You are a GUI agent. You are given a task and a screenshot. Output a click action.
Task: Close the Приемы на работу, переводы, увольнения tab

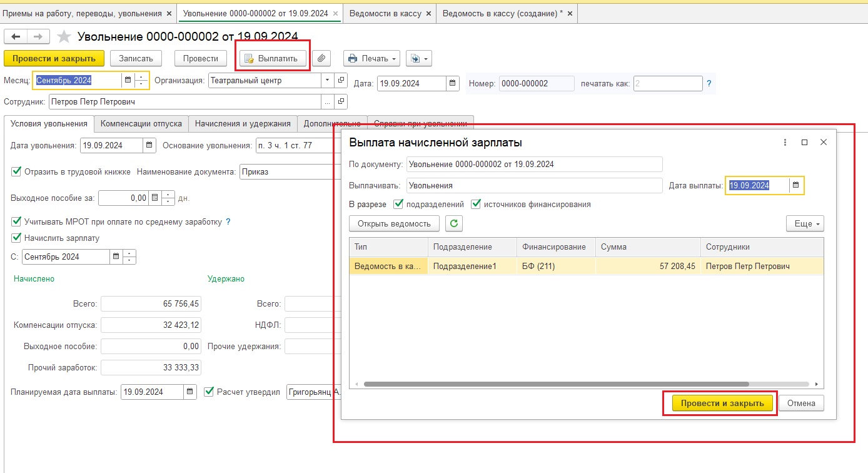[x=168, y=13]
